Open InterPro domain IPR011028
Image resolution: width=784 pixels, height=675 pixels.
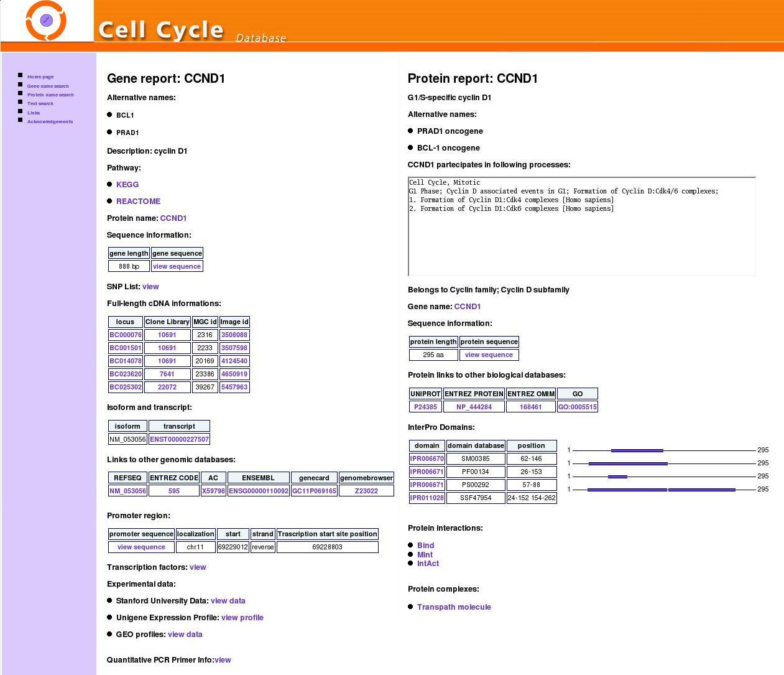427,498
